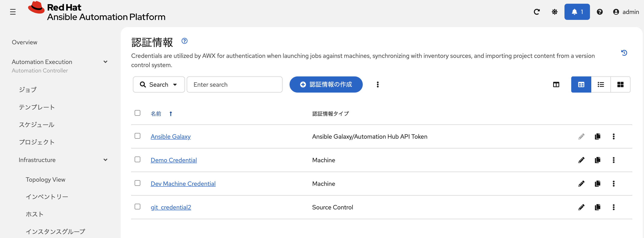Toggle the 名前 column sort arrow
Image resolution: width=644 pixels, height=238 pixels.
click(171, 114)
